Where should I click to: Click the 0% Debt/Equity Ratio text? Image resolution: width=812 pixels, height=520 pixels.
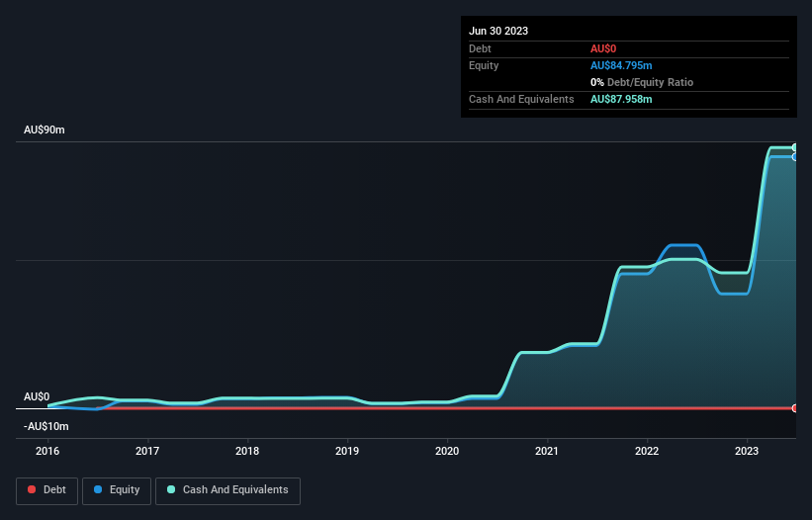[x=642, y=82]
